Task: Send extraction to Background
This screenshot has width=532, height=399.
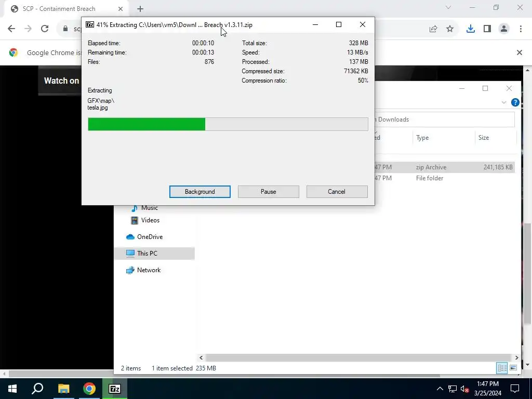Action: 200,192
